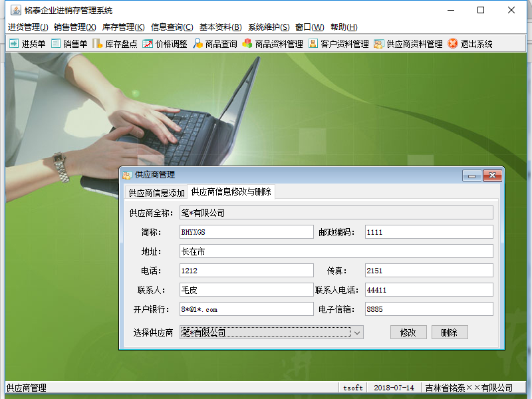Click the 2018-07-14 date in status bar

[x=394, y=388]
